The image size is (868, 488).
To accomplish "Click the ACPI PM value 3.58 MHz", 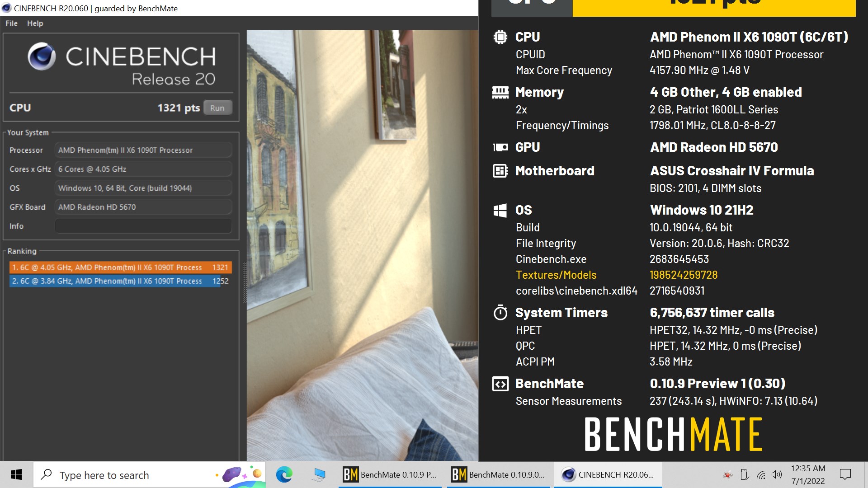I will [x=671, y=361].
